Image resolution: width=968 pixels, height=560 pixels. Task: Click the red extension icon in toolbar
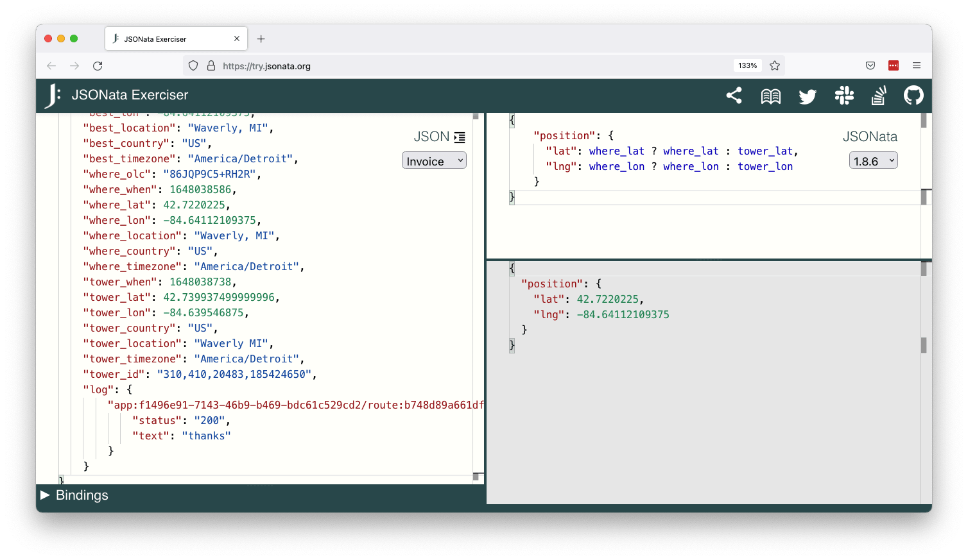pos(894,65)
